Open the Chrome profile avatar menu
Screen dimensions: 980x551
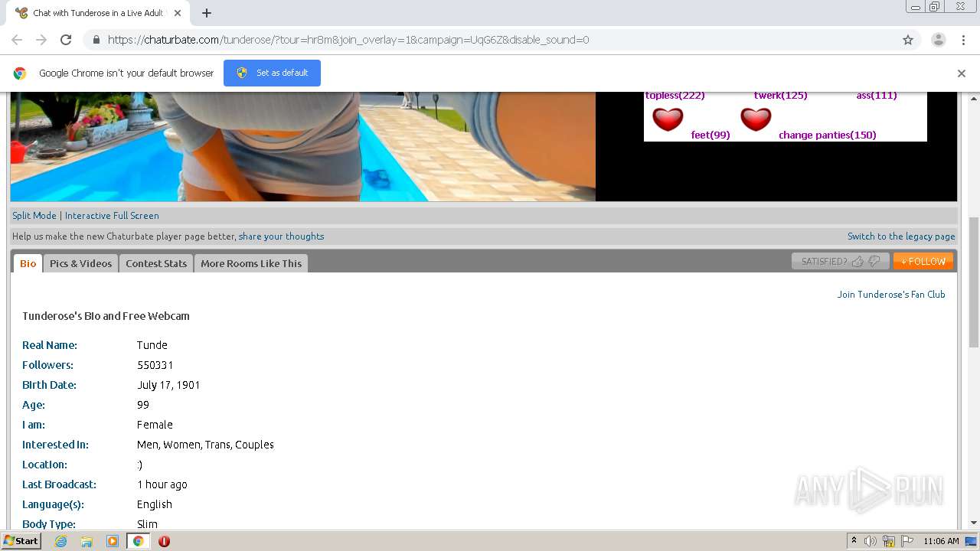pyautogui.click(x=938, y=40)
